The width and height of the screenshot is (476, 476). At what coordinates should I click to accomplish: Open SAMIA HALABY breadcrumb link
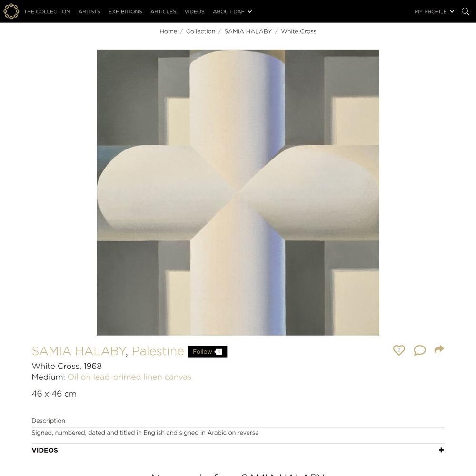click(x=248, y=31)
